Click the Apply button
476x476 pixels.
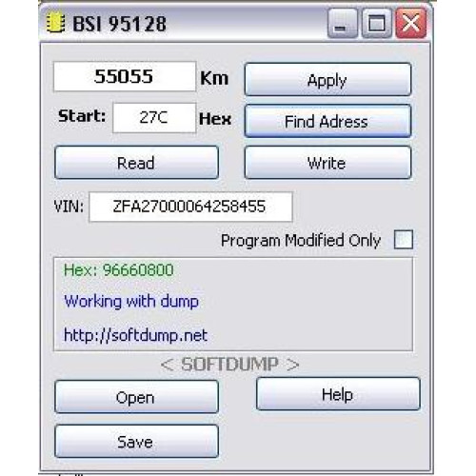pyautogui.click(x=327, y=79)
